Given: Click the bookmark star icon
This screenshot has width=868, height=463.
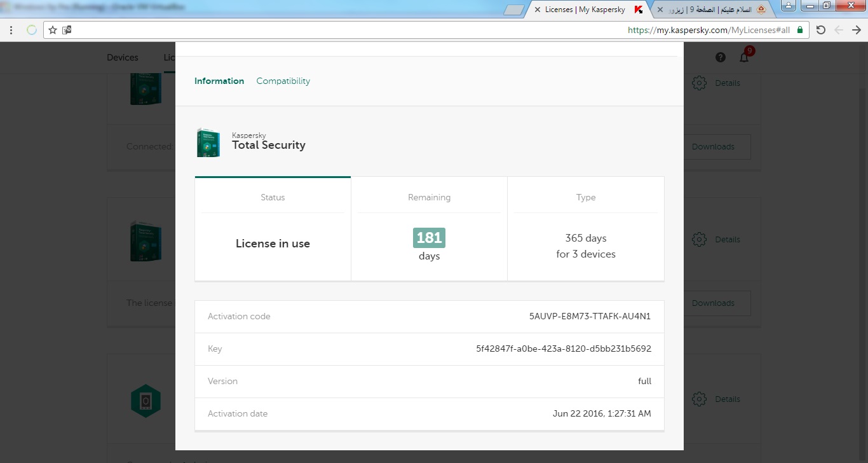Looking at the screenshot, I should 53,30.
